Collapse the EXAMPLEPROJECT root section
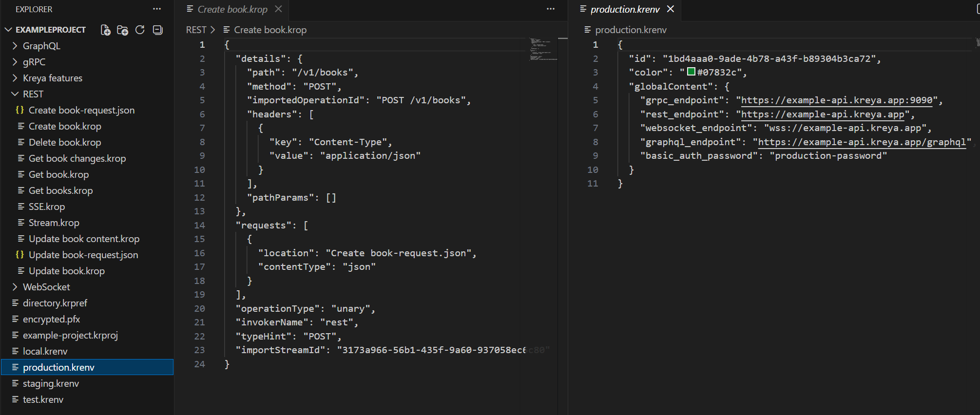This screenshot has height=415, width=980. point(50,30)
